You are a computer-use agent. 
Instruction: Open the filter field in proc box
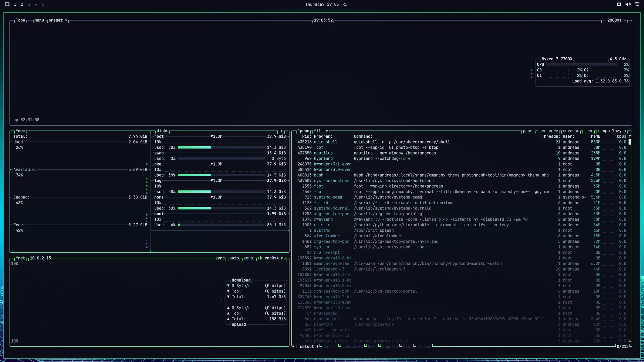point(321,131)
